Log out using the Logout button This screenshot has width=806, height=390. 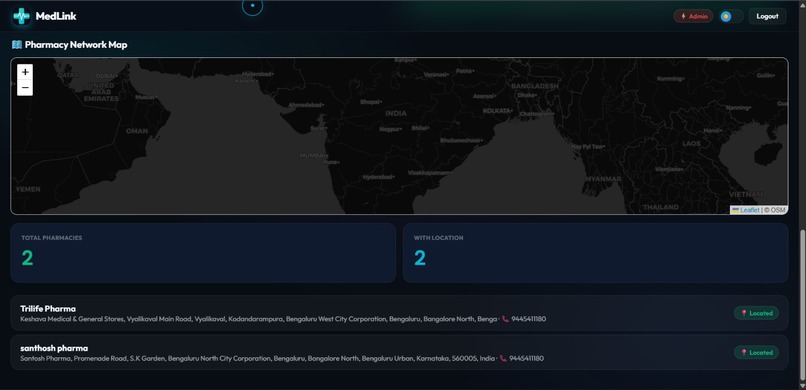coord(767,16)
